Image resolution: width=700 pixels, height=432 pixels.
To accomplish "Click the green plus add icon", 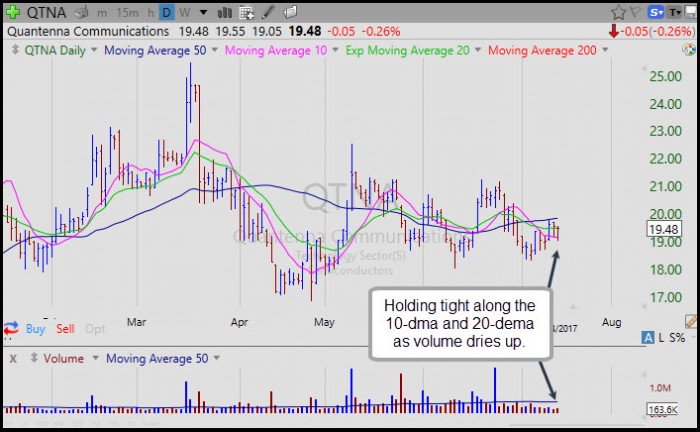I will tap(12, 12).
